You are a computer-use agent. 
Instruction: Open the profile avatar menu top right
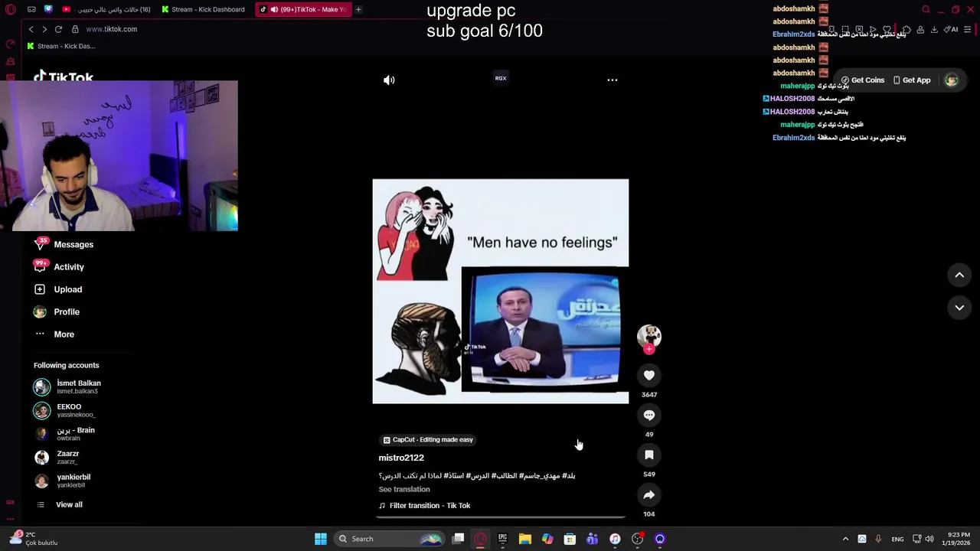[x=951, y=80]
